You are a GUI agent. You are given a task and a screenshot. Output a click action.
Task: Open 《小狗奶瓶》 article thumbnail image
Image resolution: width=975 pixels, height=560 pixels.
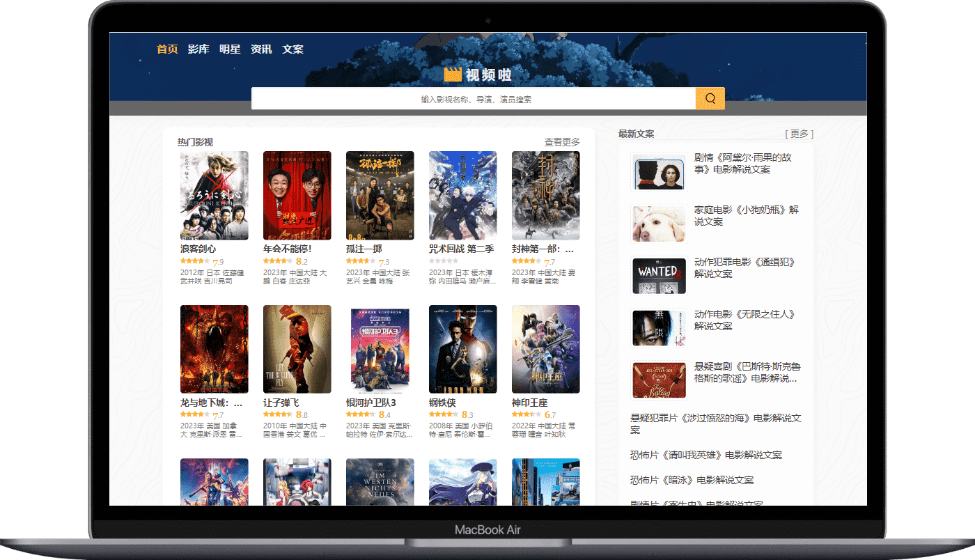point(659,224)
